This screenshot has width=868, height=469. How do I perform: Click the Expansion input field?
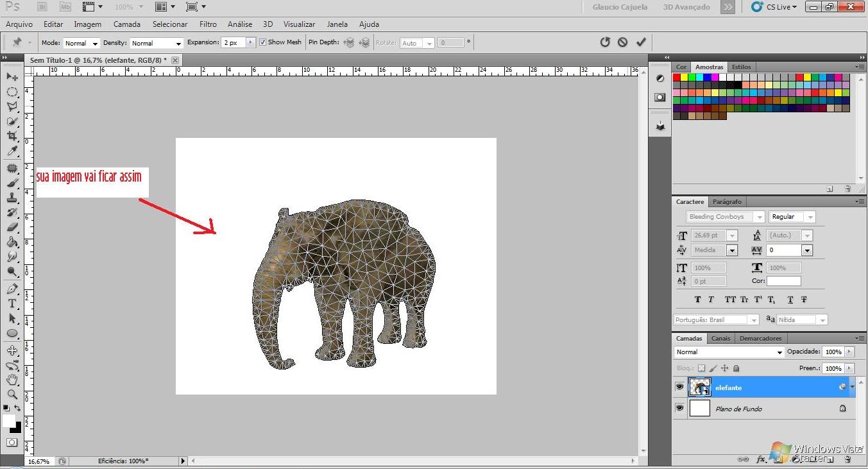pos(234,43)
